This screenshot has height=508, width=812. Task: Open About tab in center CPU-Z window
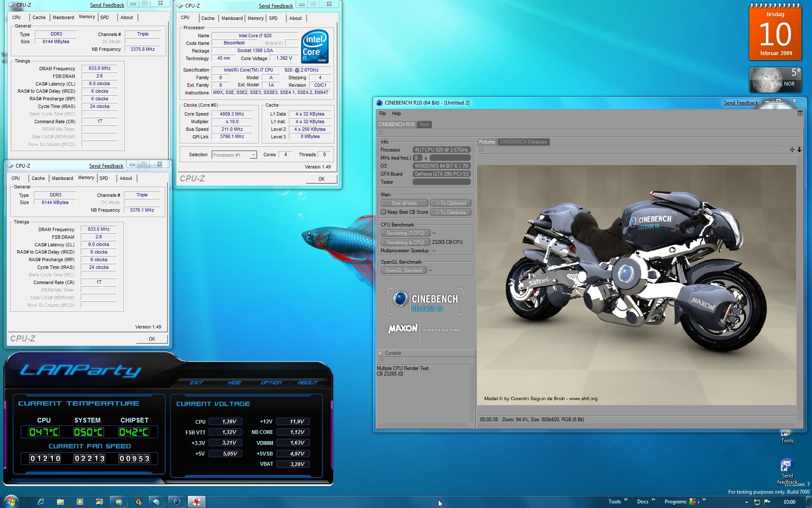click(x=295, y=18)
